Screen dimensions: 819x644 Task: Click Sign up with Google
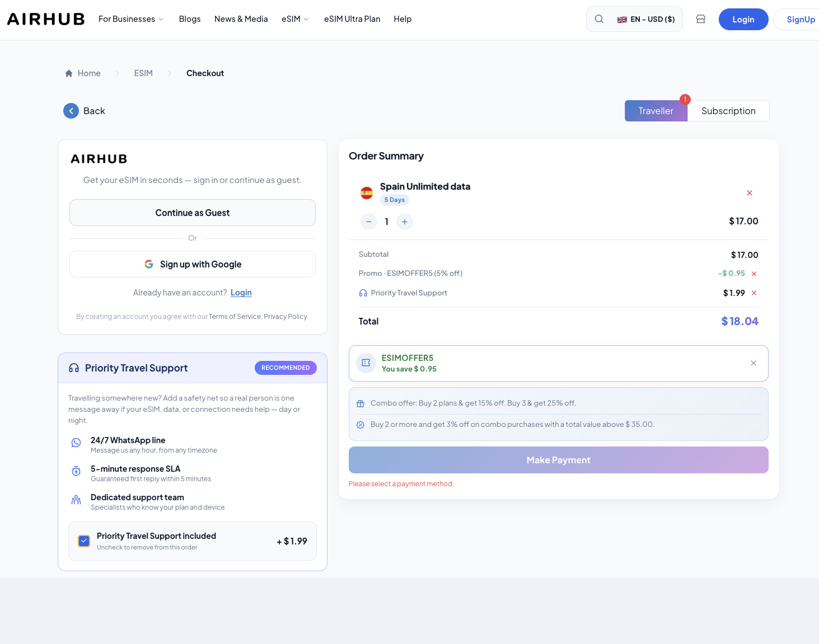193,264
